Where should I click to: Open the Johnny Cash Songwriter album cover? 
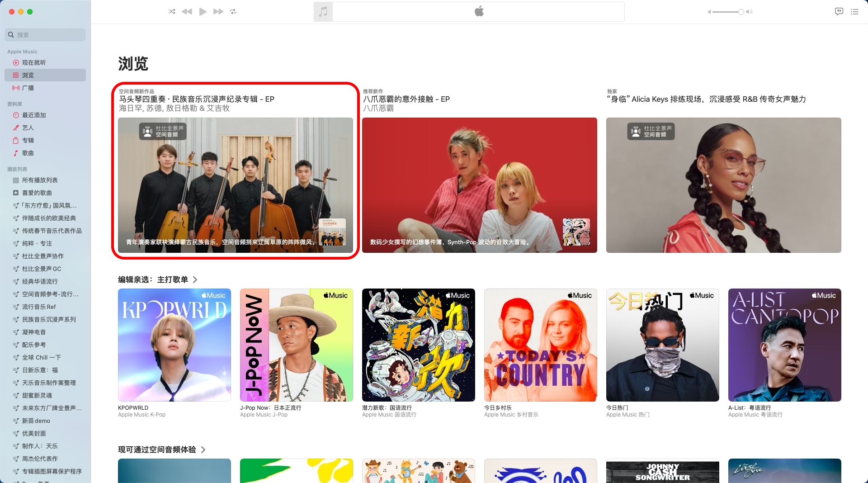(663, 471)
